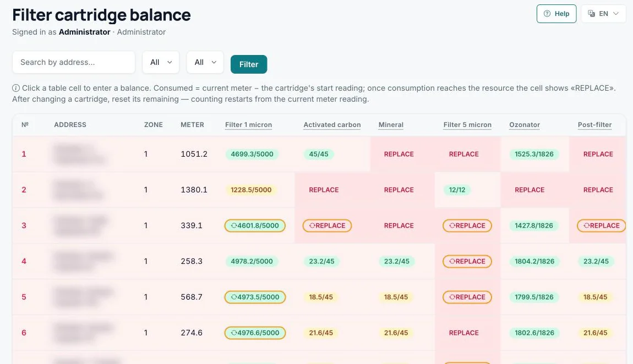Click the Filter 5 micron column header
The image size is (633, 364).
point(467,125)
